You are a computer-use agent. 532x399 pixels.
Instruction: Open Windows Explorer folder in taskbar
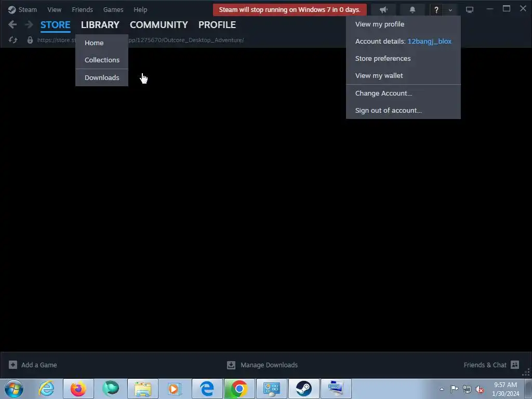[x=143, y=389]
